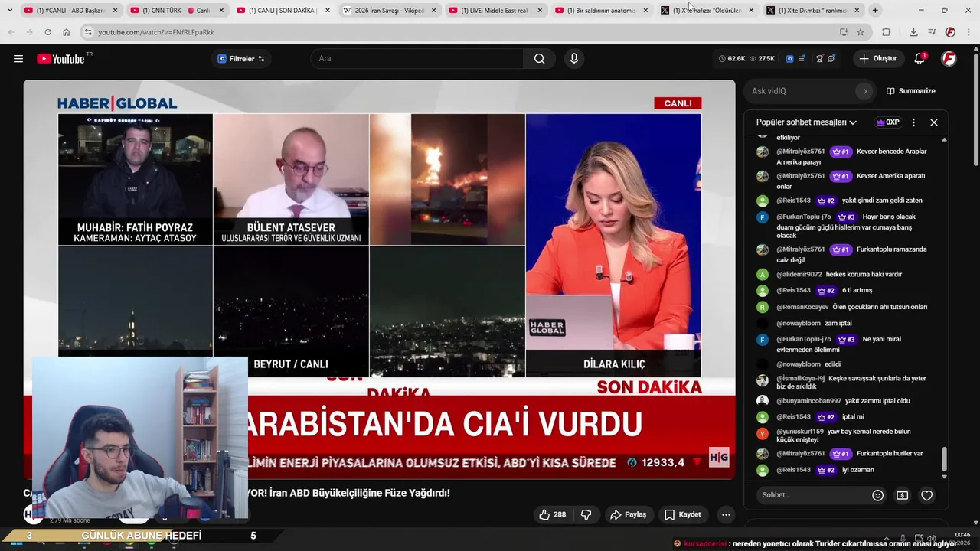Viewport: 980px width, 551px height.
Task: Click the youtube.com address bar URL
Action: [156, 32]
